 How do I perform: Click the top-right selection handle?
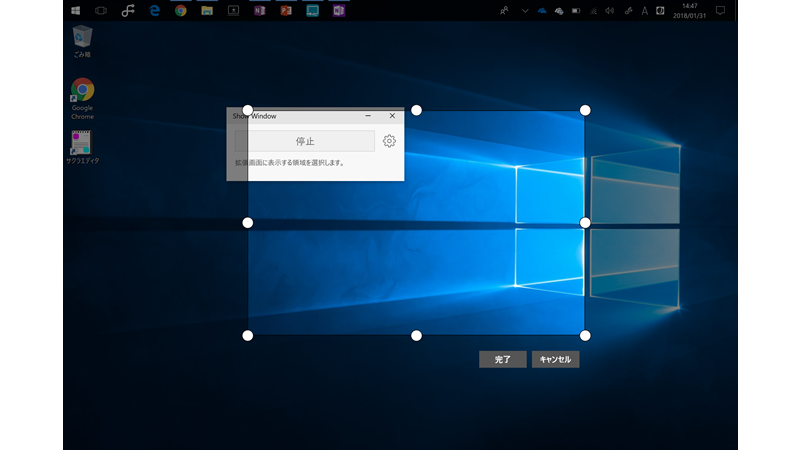585,110
